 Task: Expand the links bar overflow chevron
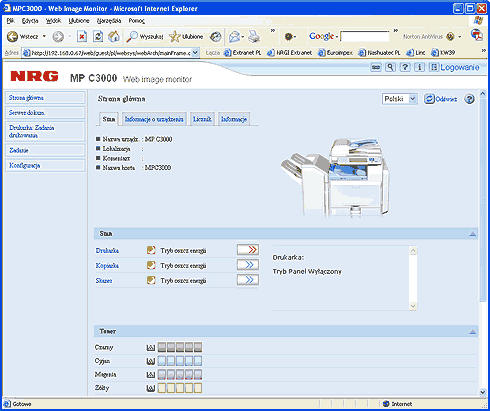[x=483, y=51]
